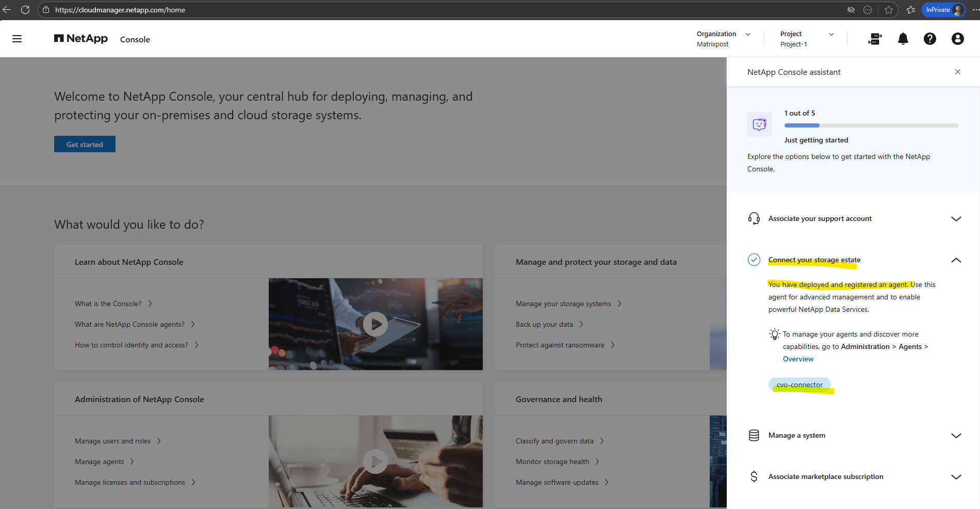The image size is (980, 509).
Task: Open the notifications bell
Action: (903, 39)
